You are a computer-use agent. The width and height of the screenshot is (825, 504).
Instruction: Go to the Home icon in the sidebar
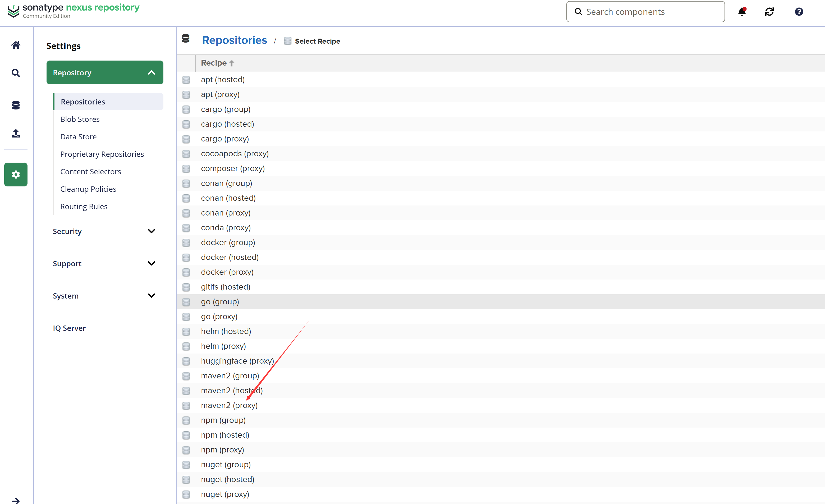tap(16, 45)
